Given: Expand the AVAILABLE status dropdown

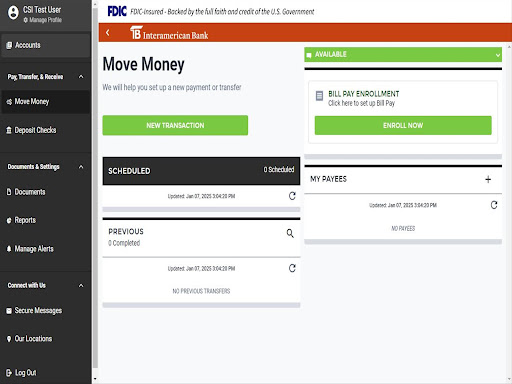Looking at the screenshot, I should (498, 55).
